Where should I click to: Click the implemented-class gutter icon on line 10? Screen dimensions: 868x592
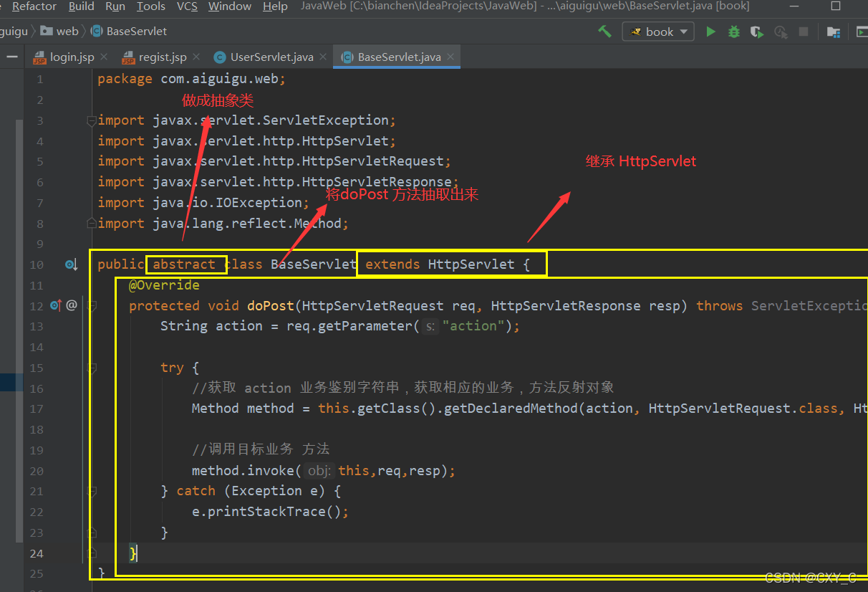pyautogui.click(x=71, y=264)
